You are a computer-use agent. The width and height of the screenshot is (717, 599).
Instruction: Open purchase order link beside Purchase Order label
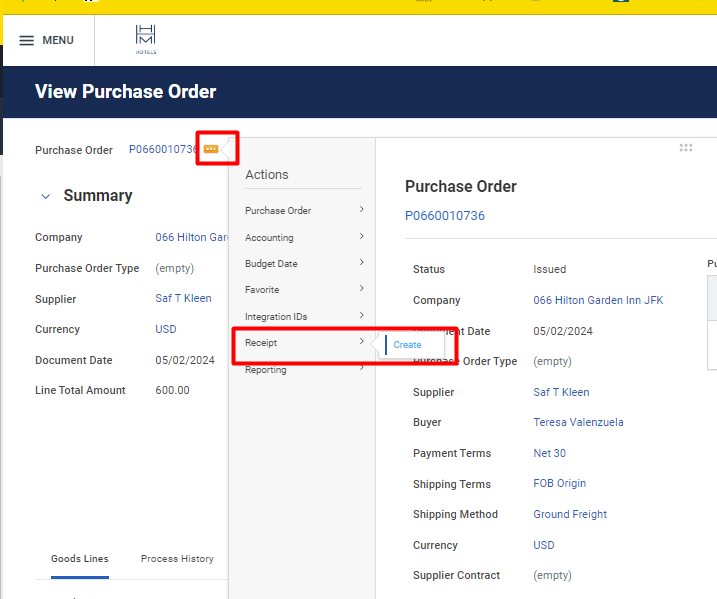pyautogui.click(x=163, y=150)
